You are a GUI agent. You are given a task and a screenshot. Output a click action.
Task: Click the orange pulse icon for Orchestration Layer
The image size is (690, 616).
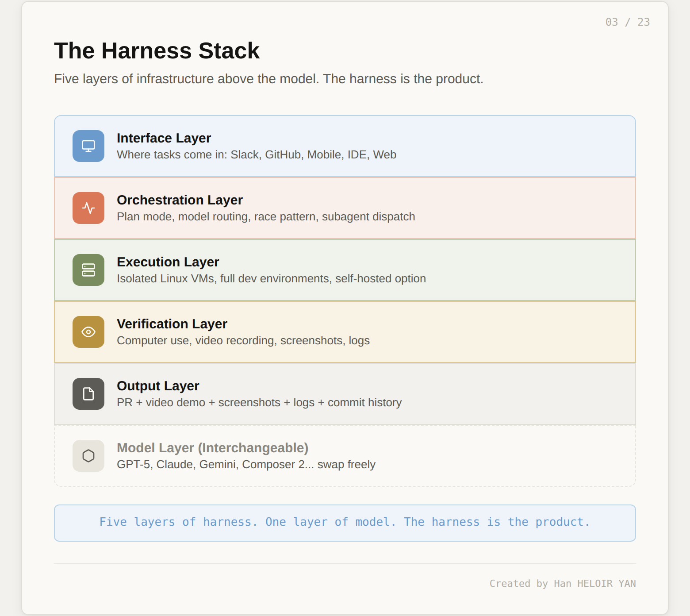tap(88, 208)
